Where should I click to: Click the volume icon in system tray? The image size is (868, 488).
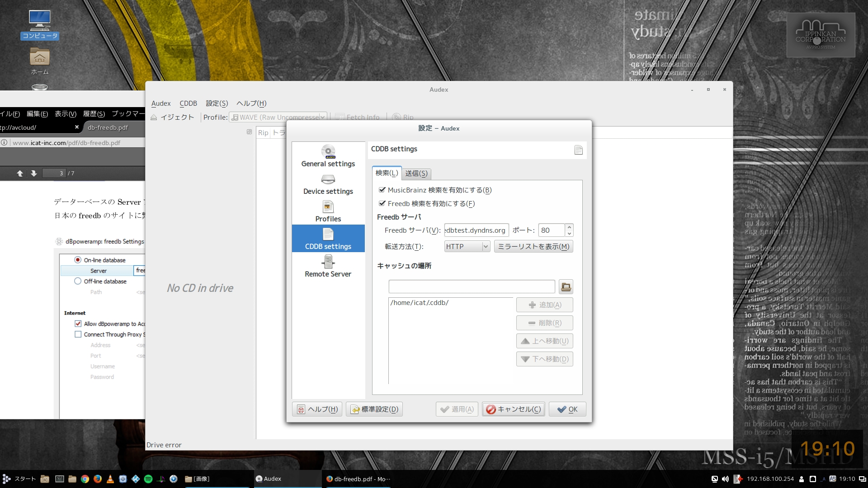[725, 479]
